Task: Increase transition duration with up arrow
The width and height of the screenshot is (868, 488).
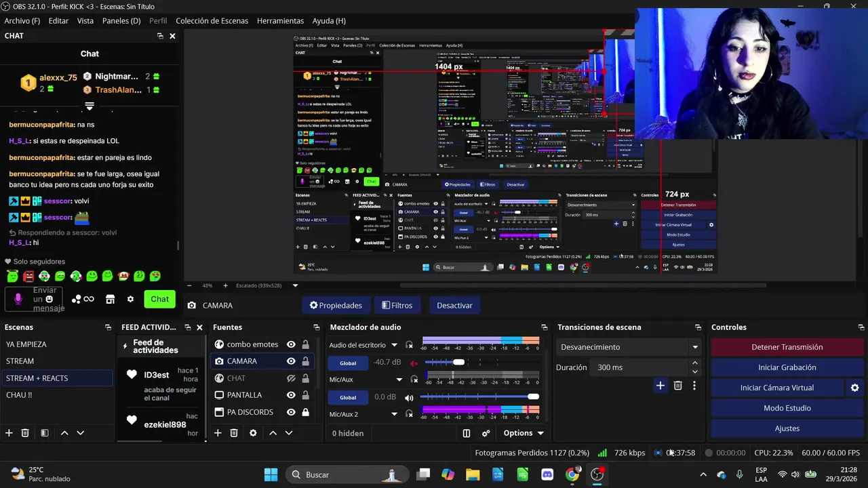Action: point(695,363)
